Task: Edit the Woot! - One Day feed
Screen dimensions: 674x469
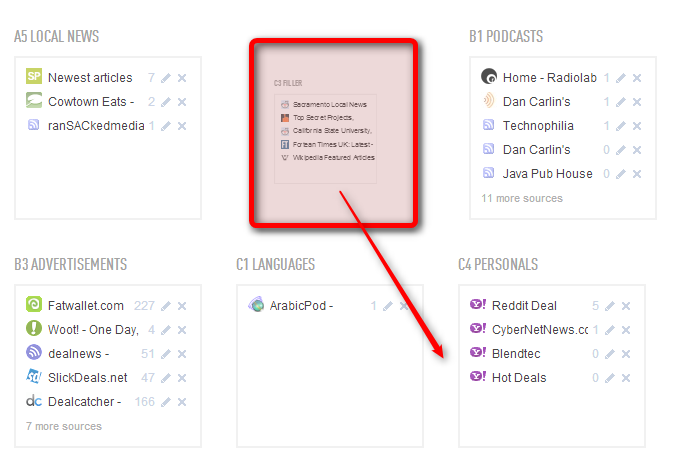Action: [x=166, y=330]
